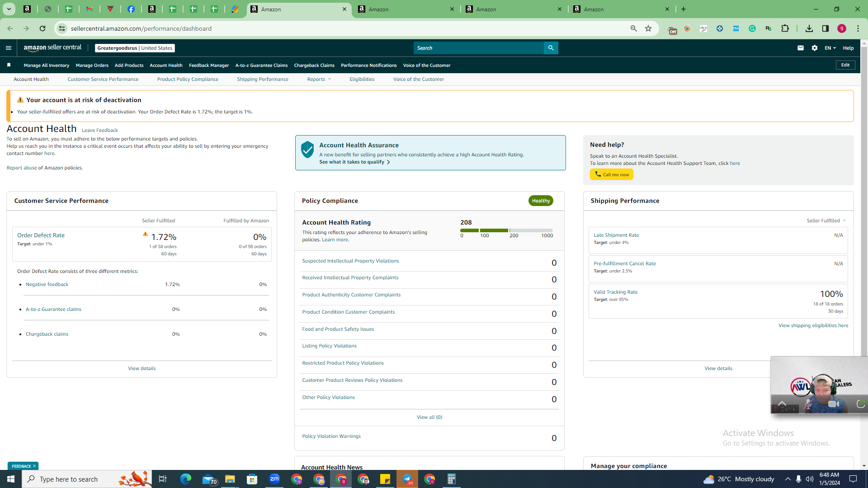The image size is (868, 488).
Task: Click the browser address bar URL
Action: pyautogui.click(x=141, y=28)
